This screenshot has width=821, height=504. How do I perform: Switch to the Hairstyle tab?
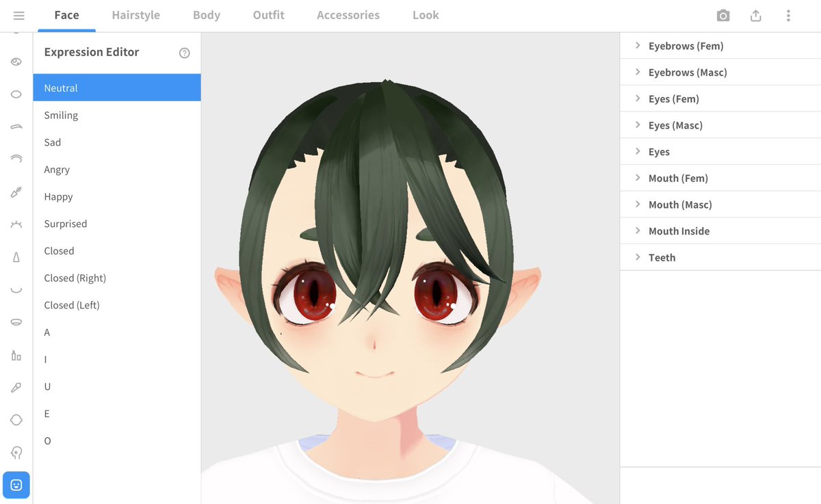pyautogui.click(x=135, y=15)
